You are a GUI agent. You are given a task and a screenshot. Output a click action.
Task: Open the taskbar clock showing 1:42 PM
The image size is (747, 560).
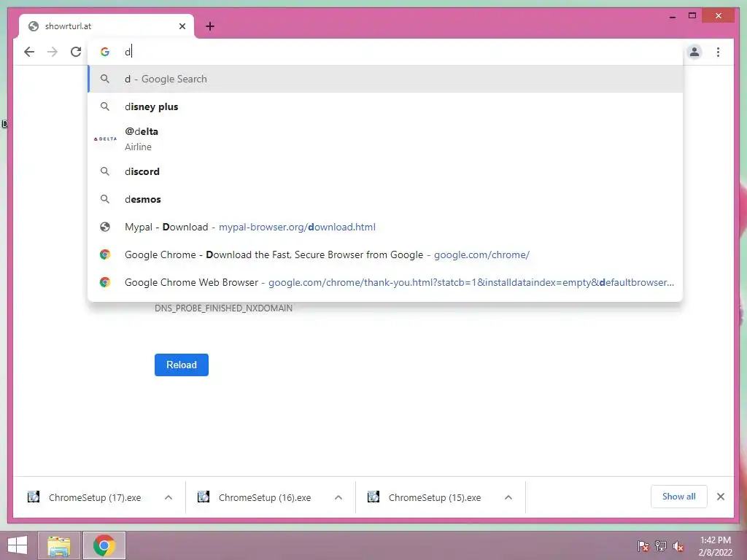pos(715,546)
